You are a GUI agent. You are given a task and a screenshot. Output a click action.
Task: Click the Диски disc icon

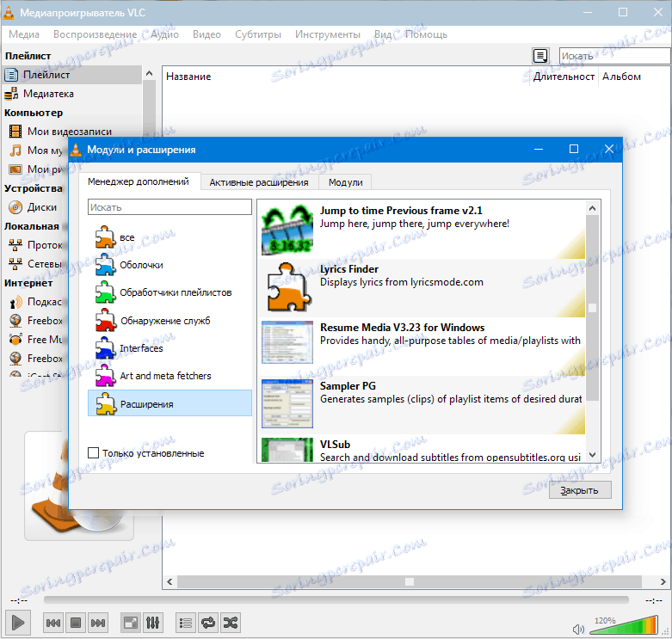15,207
